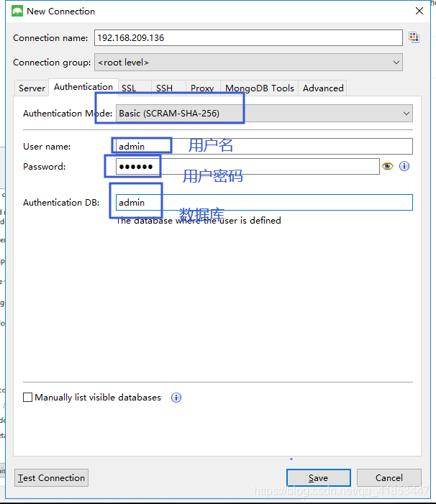The image size is (436, 504).
Task: Focus the Connection name field
Action: point(248,38)
